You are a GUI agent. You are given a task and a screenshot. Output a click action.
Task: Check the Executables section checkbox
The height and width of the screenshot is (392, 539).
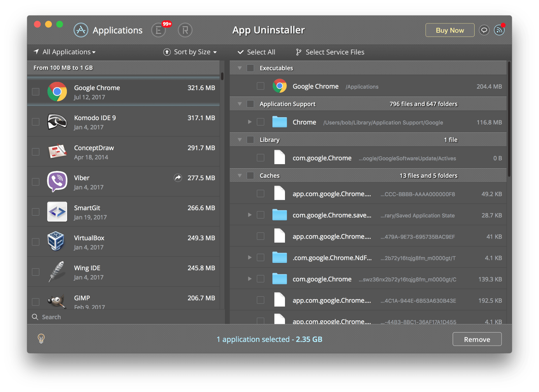pyautogui.click(x=250, y=68)
